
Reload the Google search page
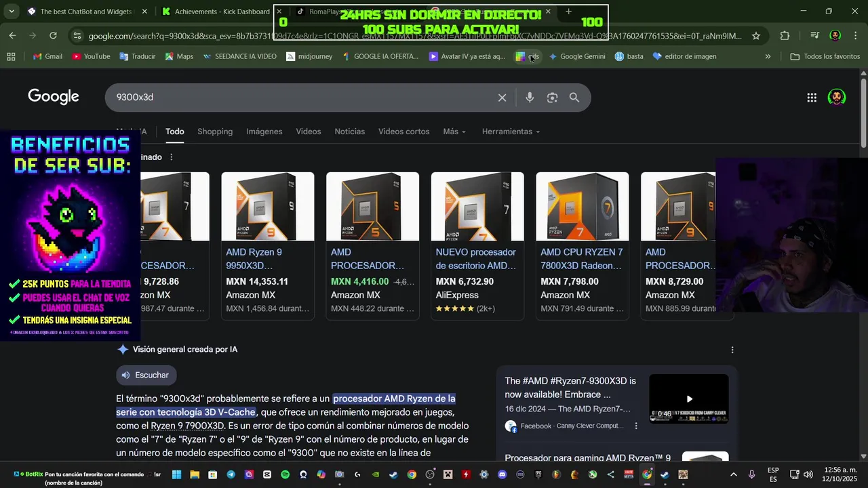[x=53, y=35]
